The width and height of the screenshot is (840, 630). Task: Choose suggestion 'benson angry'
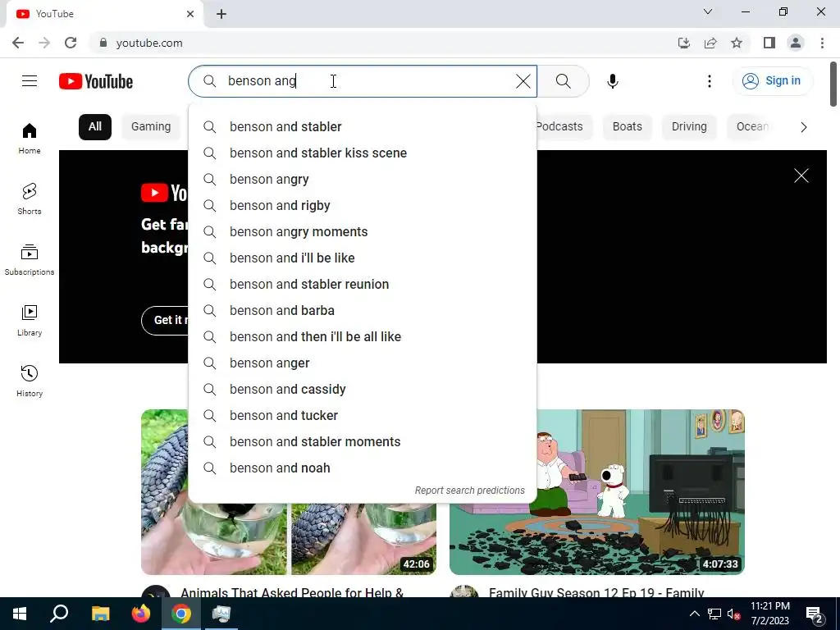click(x=362, y=179)
